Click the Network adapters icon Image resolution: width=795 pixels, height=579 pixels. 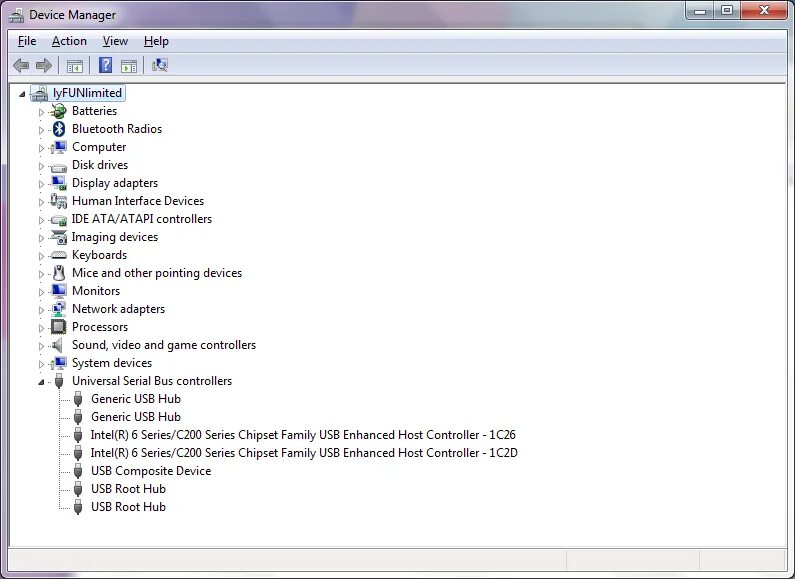point(59,309)
